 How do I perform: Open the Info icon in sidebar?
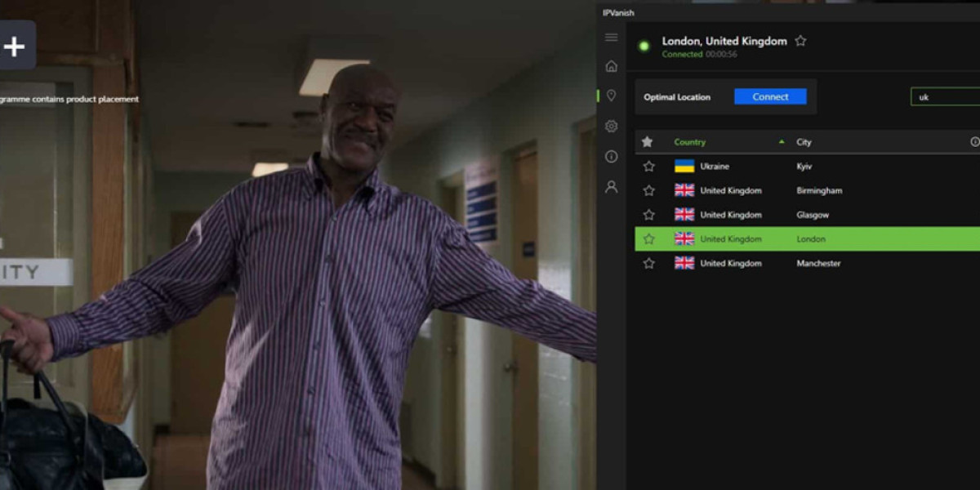pos(611,156)
